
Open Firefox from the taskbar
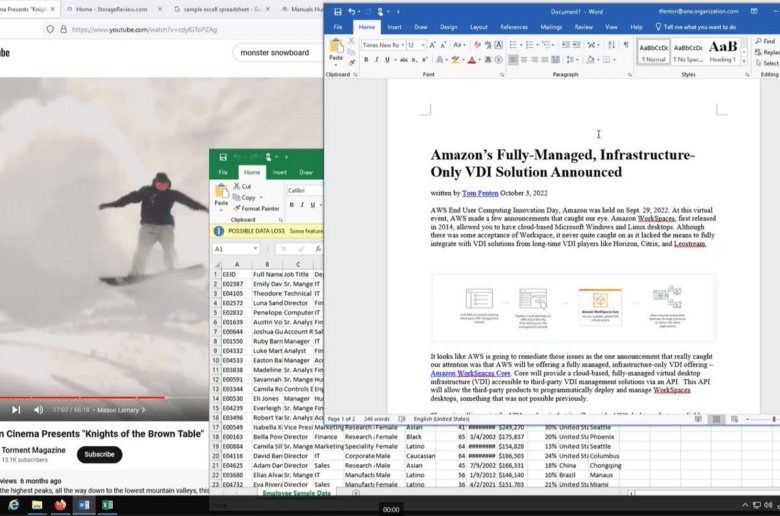tap(60, 505)
